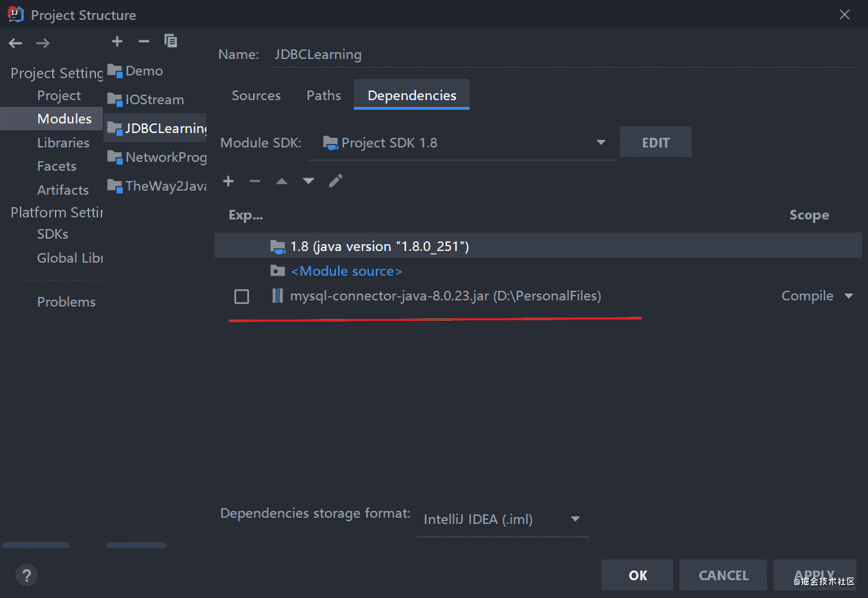Open the Compile scope dropdown

tap(817, 296)
